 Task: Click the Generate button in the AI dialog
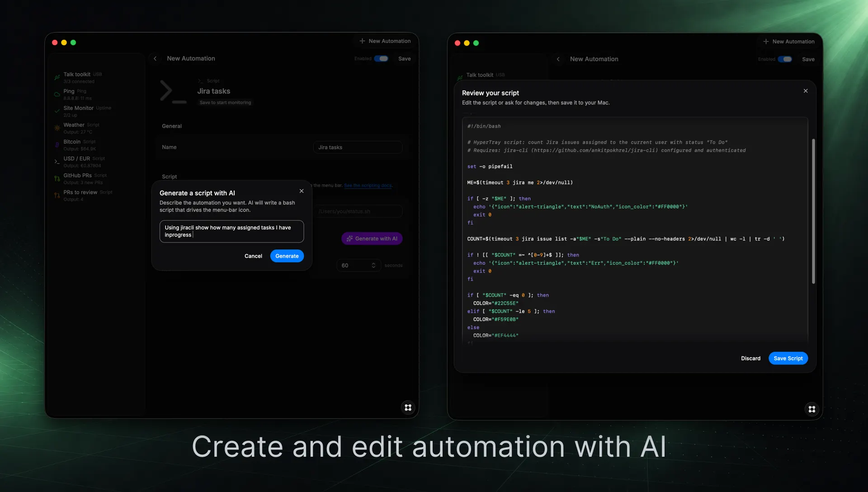[287, 256]
